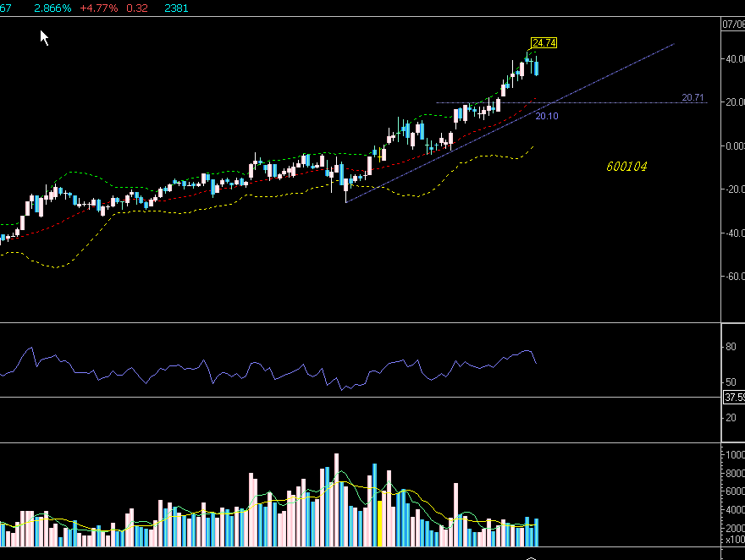This screenshot has width=745, height=560.
Task: Click the 80 level on oscillator axis
Action: click(x=731, y=347)
